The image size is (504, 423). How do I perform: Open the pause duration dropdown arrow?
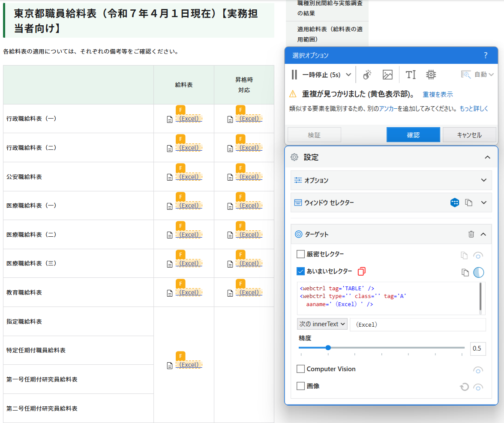[x=348, y=75]
